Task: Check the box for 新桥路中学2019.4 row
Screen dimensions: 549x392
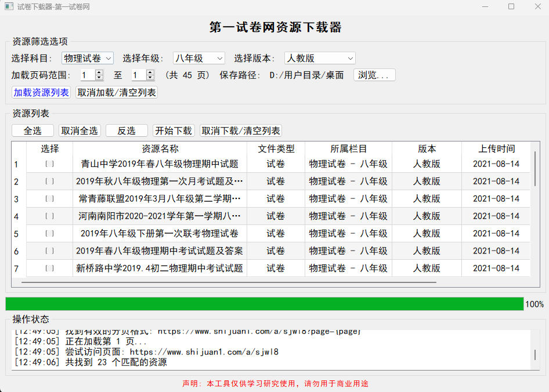Action: tap(50, 268)
